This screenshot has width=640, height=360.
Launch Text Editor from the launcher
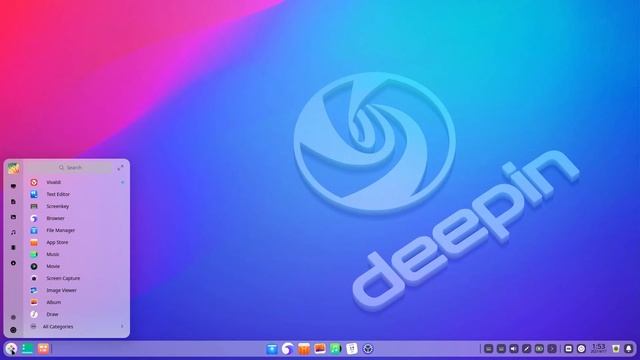[x=76, y=194]
